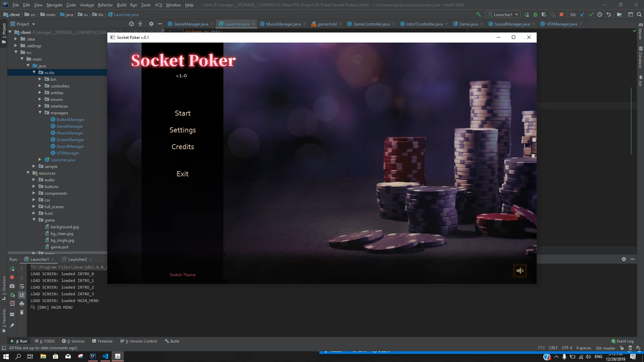Click the Switch Theme link
The height and width of the screenshot is (362, 644).
click(x=182, y=275)
